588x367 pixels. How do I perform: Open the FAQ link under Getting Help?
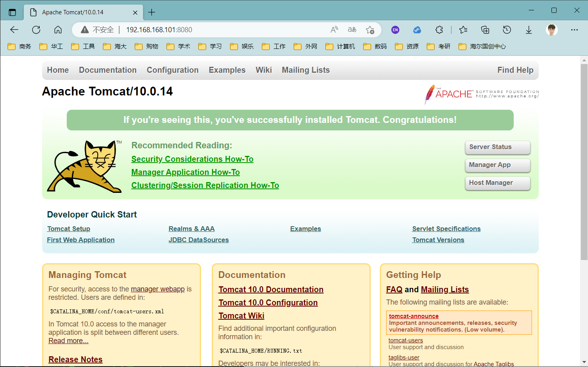(394, 289)
